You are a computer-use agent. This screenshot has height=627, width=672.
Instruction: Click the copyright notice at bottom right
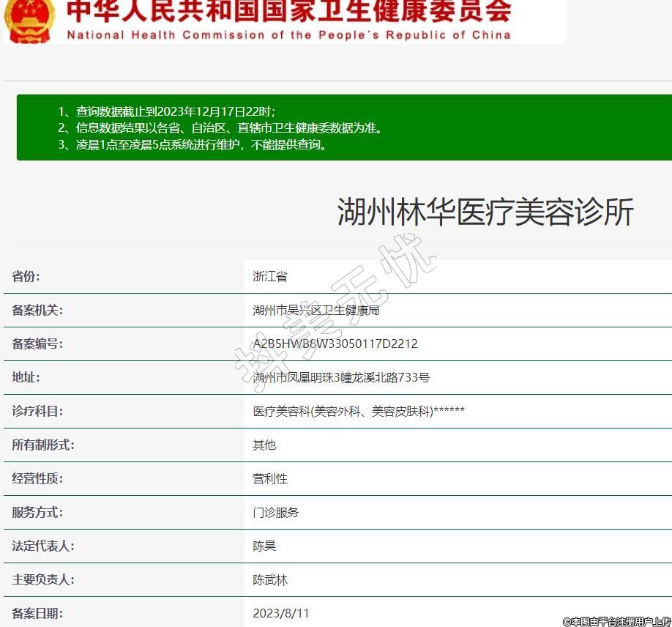[616, 621]
